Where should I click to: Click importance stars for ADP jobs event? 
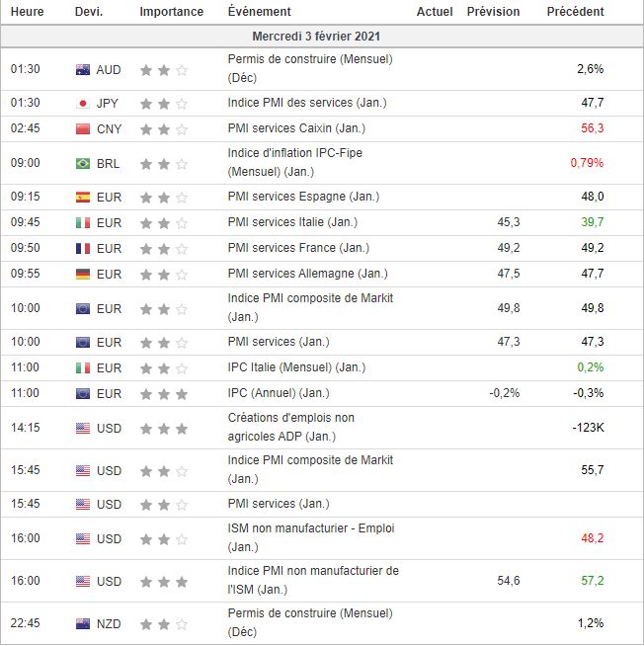coord(164,428)
